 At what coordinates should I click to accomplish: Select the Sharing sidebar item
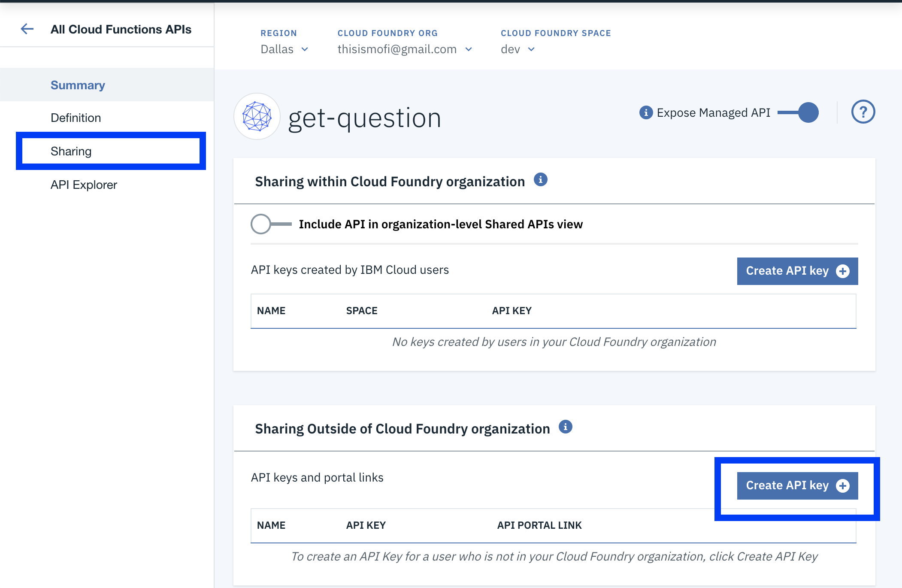(111, 151)
